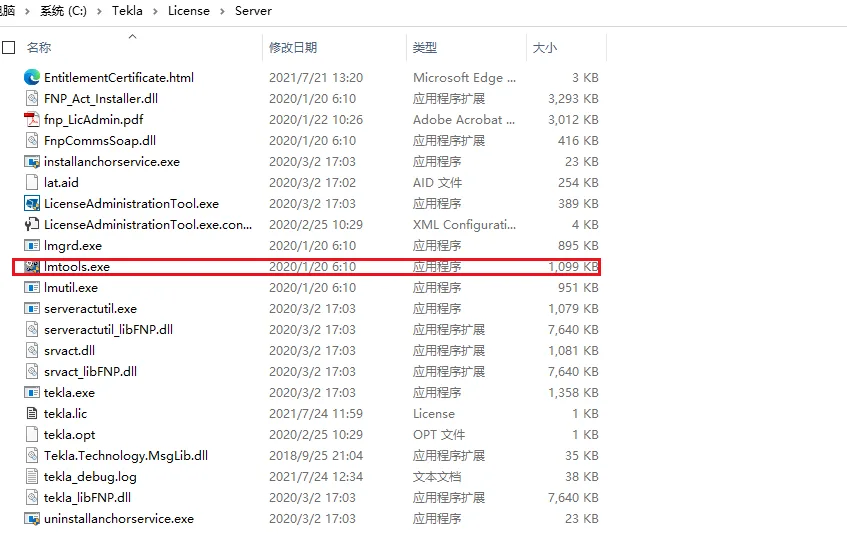Viewport: 847px width, 558px height.
Task: Click the lmgrd.exe icon
Action: point(32,245)
